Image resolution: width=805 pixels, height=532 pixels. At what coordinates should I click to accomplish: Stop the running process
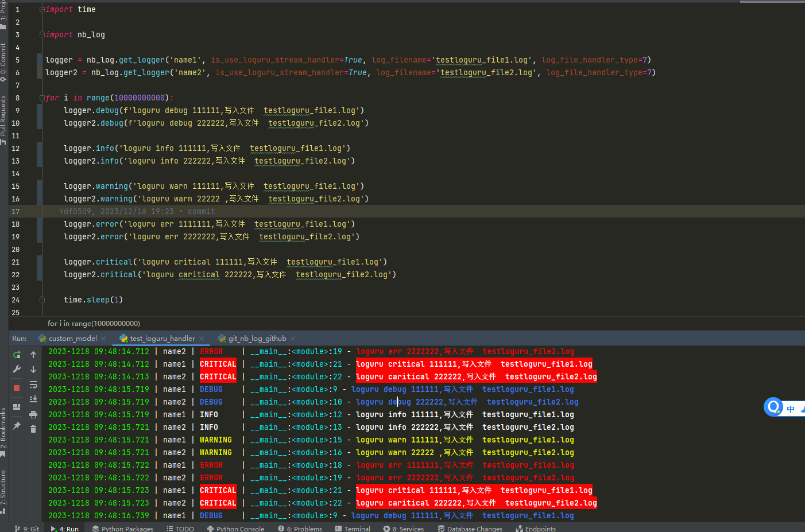(x=17, y=388)
